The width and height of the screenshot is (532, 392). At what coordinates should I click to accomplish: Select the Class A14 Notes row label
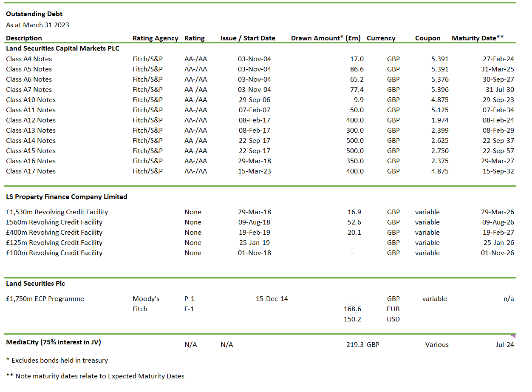pyautogui.click(x=31, y=140)
